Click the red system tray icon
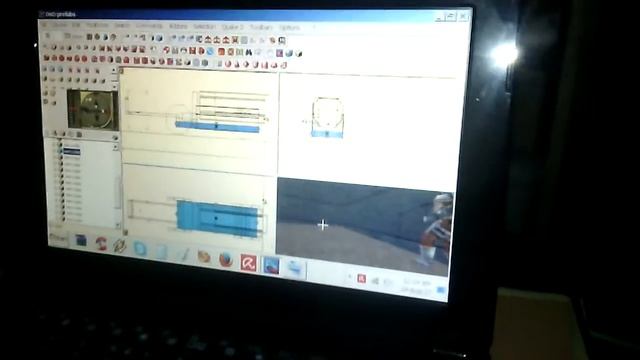Image resolution: width=640 pixels, height=360 pixels. pyautogui.click(x=361, y=278)
